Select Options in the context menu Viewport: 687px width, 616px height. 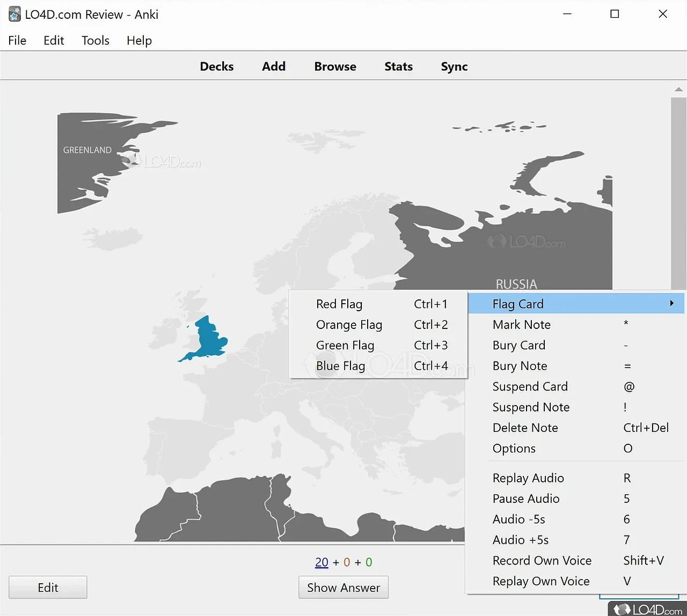click(576, 449)
